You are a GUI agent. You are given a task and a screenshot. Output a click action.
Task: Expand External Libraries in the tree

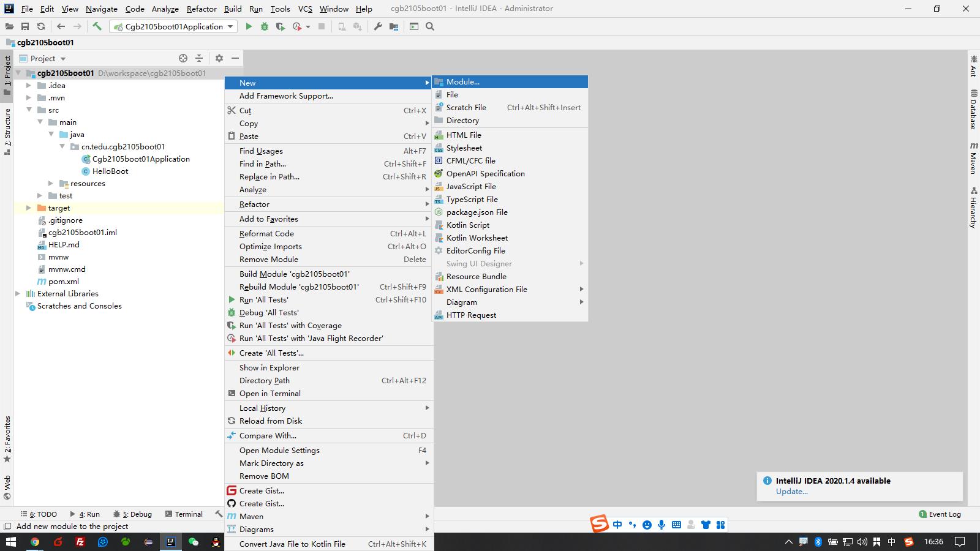coord(17,294)
